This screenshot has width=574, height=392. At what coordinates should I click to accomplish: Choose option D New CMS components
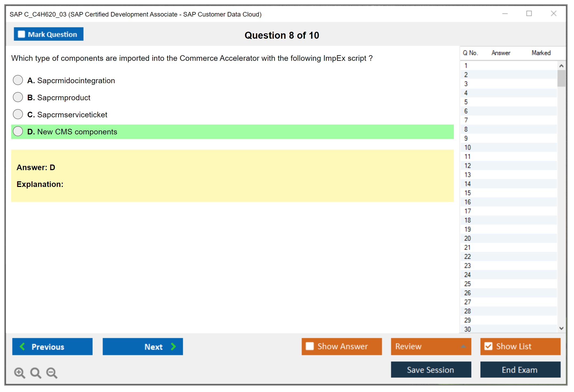(18, 131)
